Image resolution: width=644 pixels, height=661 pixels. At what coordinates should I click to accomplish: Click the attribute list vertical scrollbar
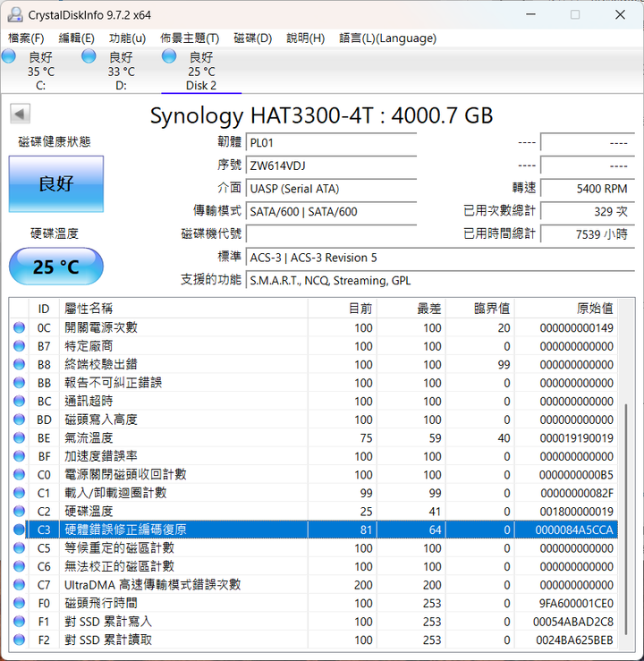(627, 519)
